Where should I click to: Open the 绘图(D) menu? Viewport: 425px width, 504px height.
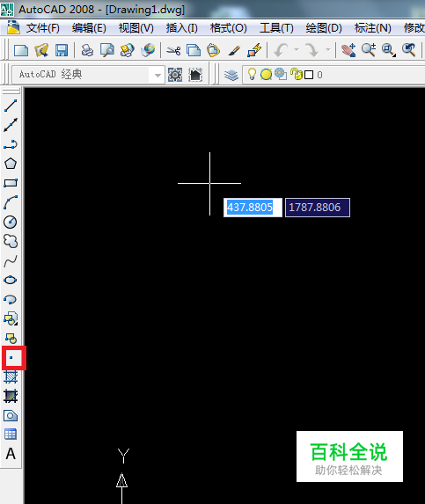pyautogui.click(x=324, y=28)
